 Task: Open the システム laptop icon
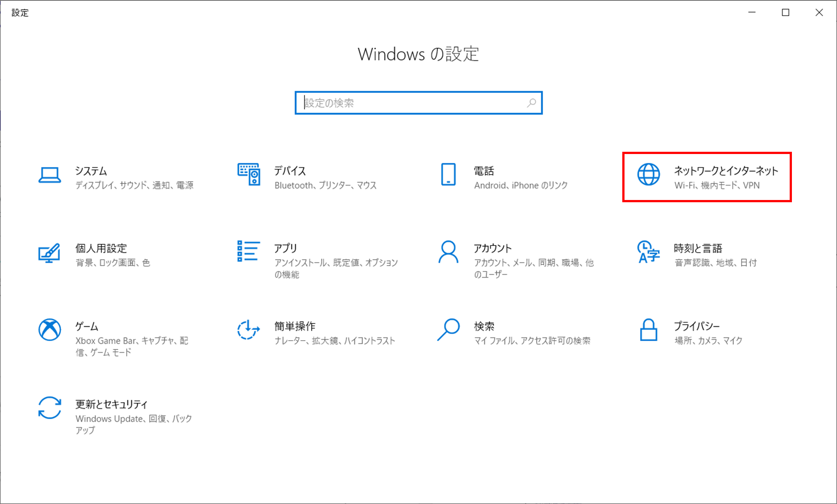point(50,175)
